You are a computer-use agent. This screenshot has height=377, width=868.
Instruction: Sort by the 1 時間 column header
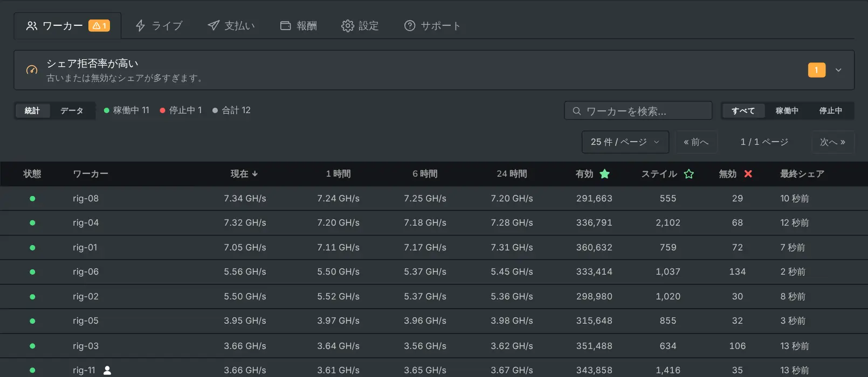339,174
